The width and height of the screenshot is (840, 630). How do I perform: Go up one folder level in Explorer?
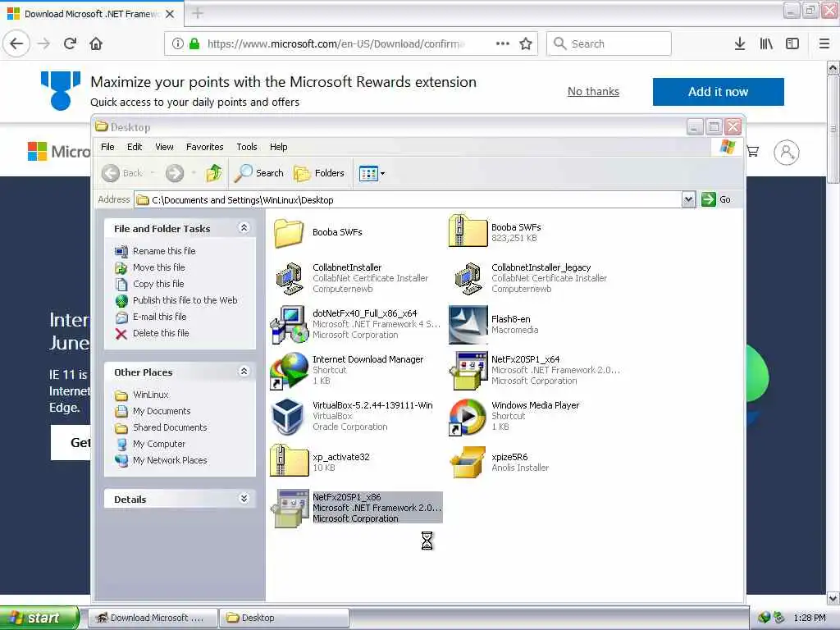tap(214, 173)
